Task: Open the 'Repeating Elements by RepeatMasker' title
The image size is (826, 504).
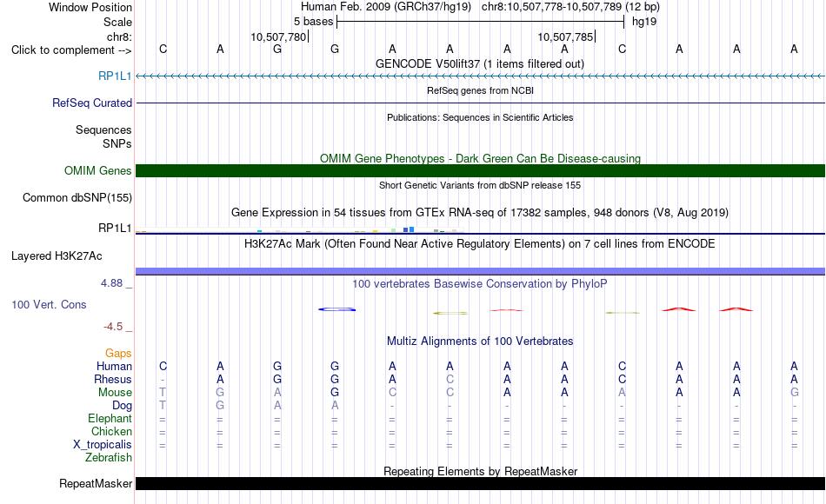Action: point(480,471)
